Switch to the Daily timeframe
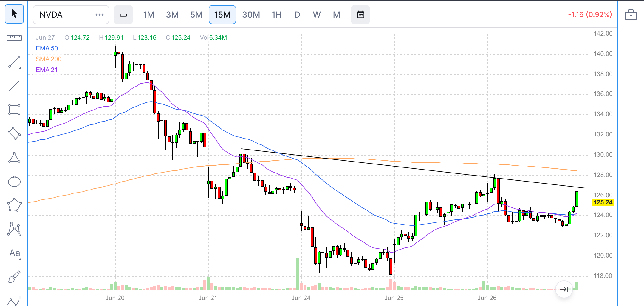This screenshot has height=306, width=644. pos(297,14)
